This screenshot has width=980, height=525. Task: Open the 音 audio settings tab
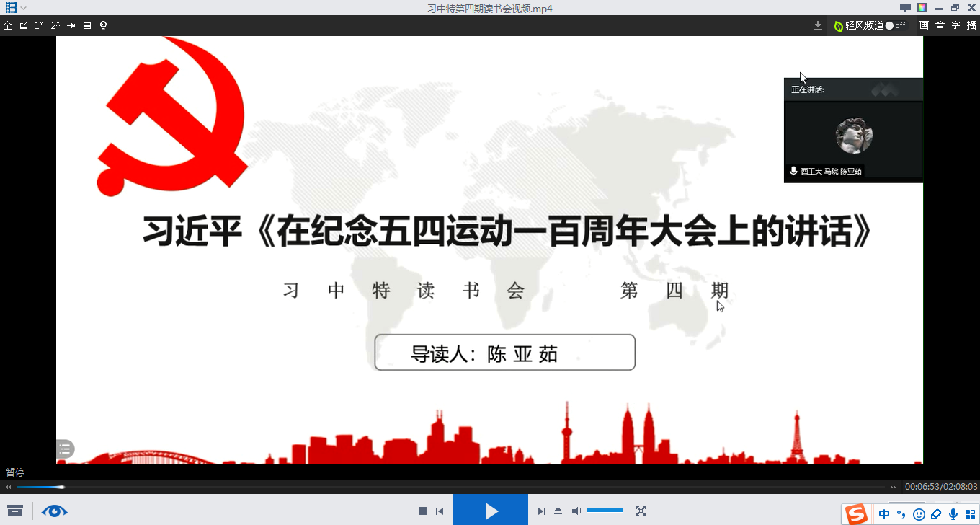(x=940, y=25)
